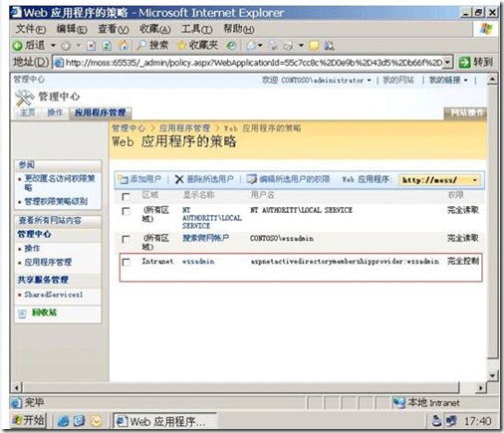Open the 帮助(H) menu
The height and width of the screenshot is (433, 504).
[239, 29]
